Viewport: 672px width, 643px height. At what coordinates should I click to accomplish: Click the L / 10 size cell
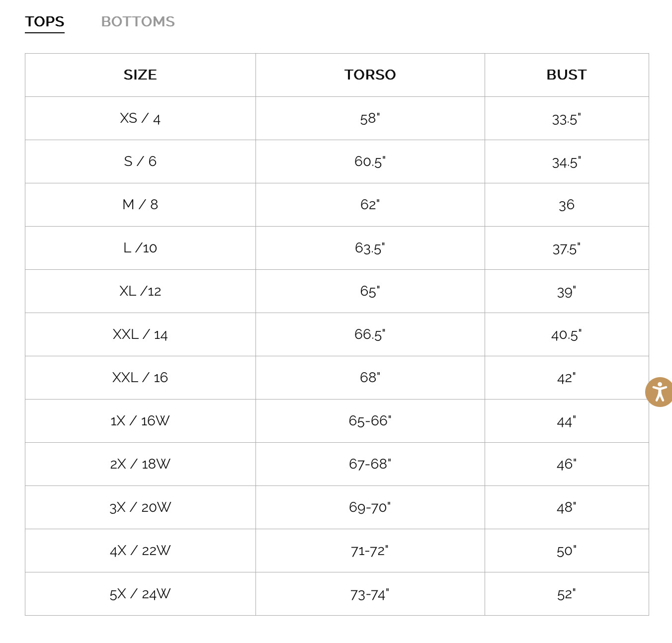coord(140,248)
